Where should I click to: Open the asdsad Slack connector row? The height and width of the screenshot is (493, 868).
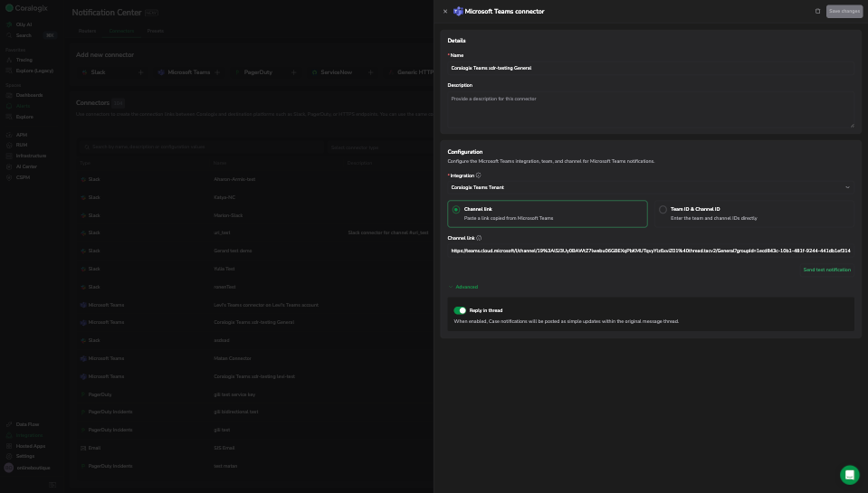(255, 340)
